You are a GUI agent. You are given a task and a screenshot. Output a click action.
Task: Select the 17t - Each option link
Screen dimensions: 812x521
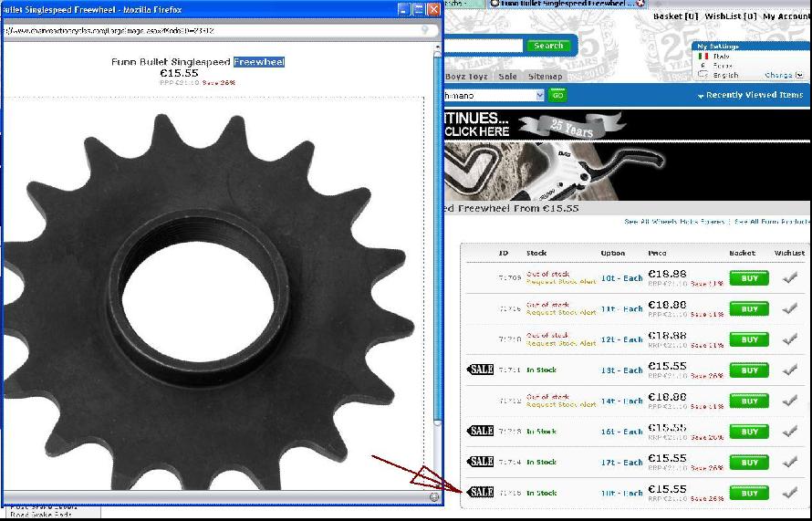tap(621, 463)
